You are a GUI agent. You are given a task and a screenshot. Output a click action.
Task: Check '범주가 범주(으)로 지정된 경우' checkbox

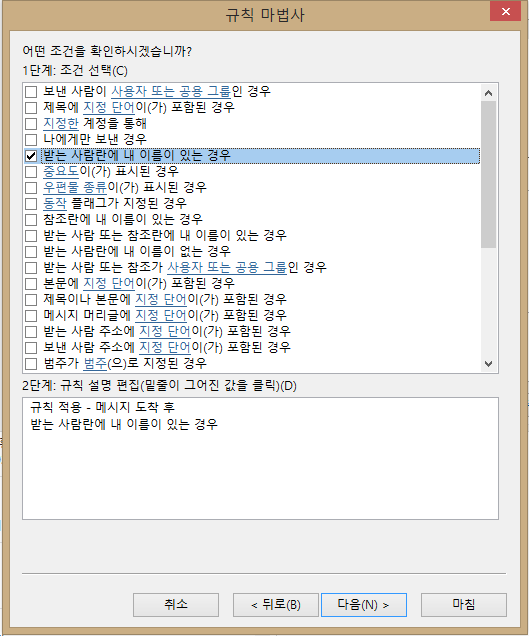31,364
